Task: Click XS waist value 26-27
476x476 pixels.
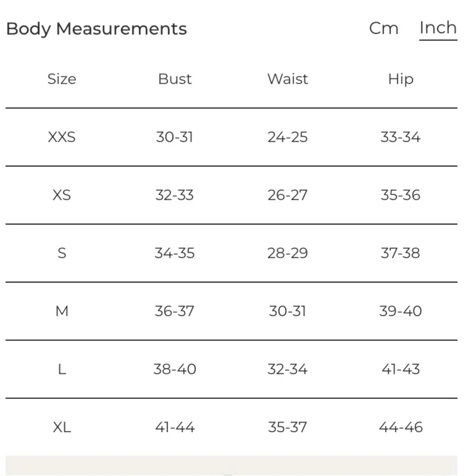Action: (x=288, y=195)
